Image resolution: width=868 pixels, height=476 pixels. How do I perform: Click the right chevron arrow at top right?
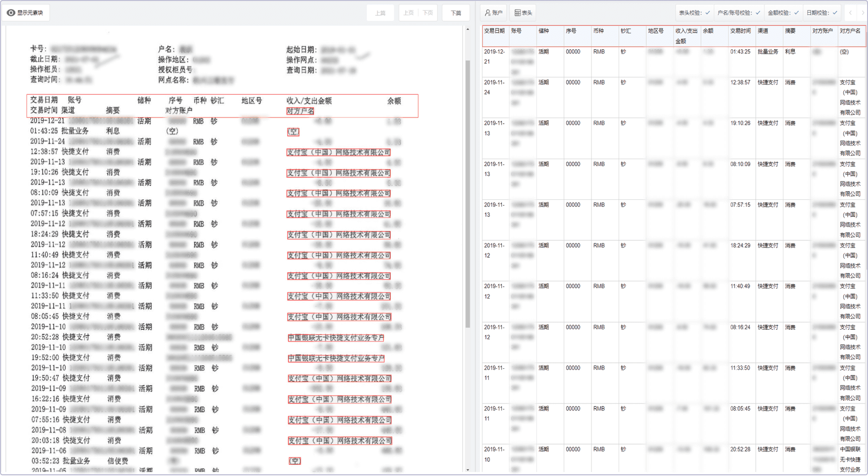click(862, 13)
